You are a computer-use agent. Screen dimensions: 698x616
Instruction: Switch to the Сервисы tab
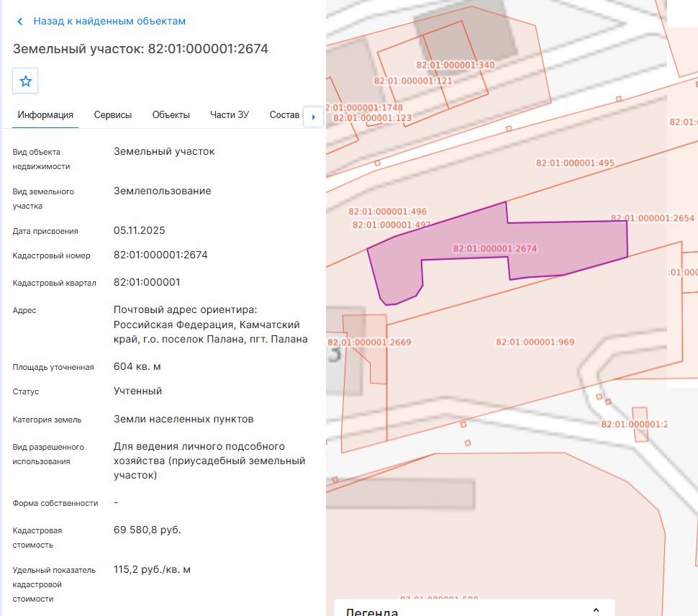[113, 115]
